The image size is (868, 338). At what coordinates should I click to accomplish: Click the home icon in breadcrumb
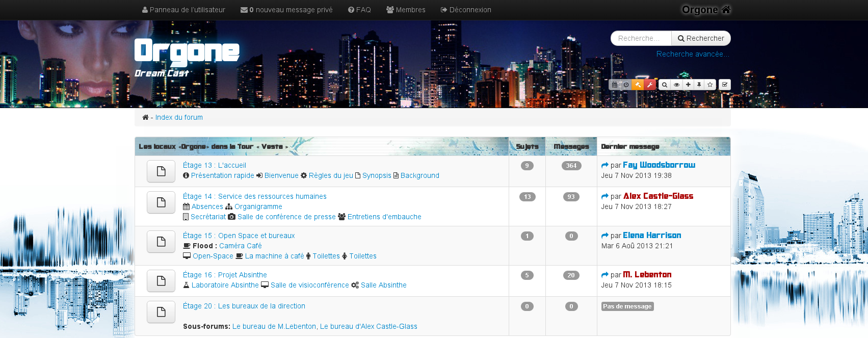[x=145, y=117]
